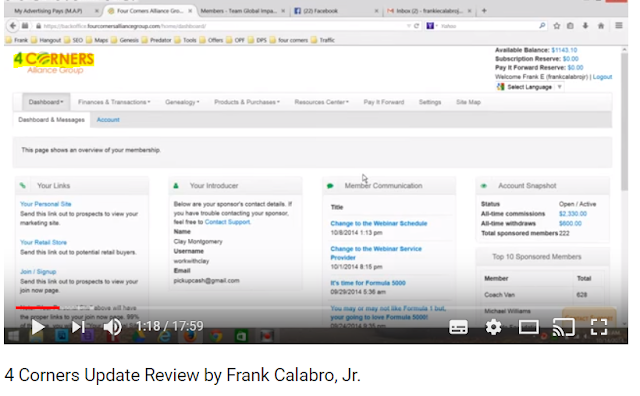This screenshot has width=640, height=396.
Task: Seek on the red video progress bar
Action: click(x=38, y=307)
